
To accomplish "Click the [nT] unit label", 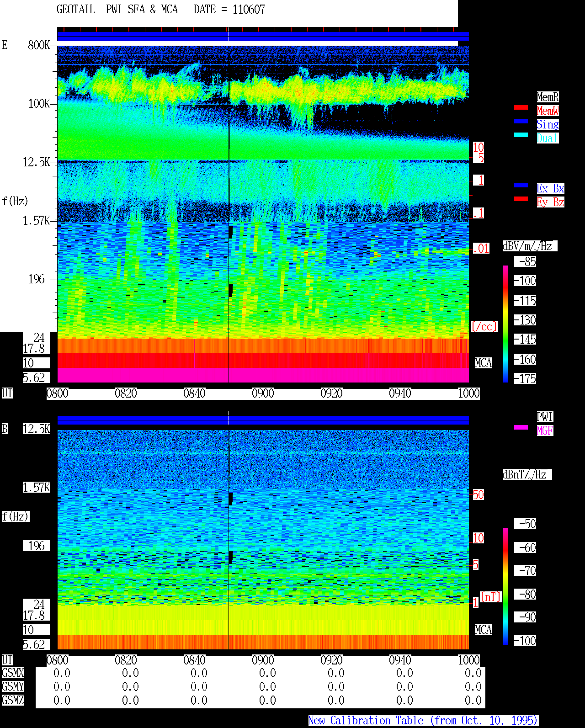I will (491, 597).
